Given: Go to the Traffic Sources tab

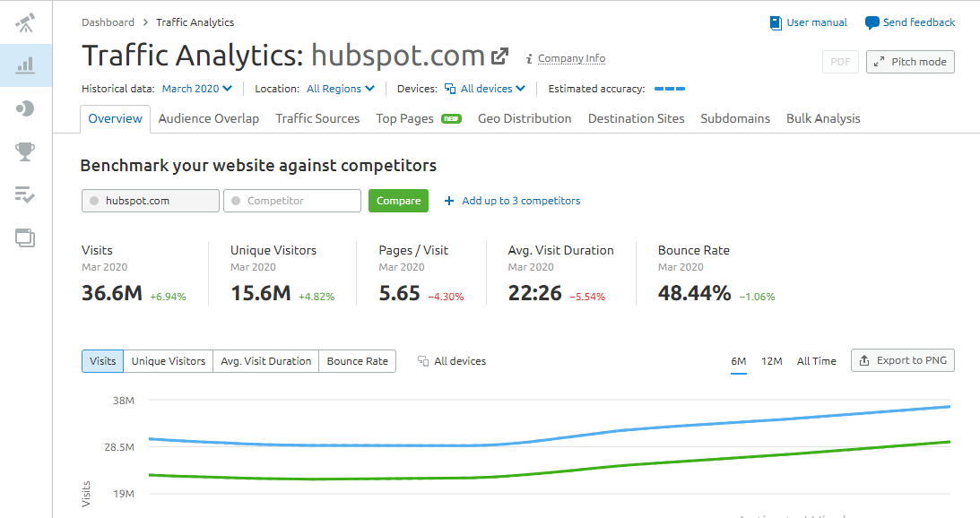Looking at the screenshot, I should (317, 118).
